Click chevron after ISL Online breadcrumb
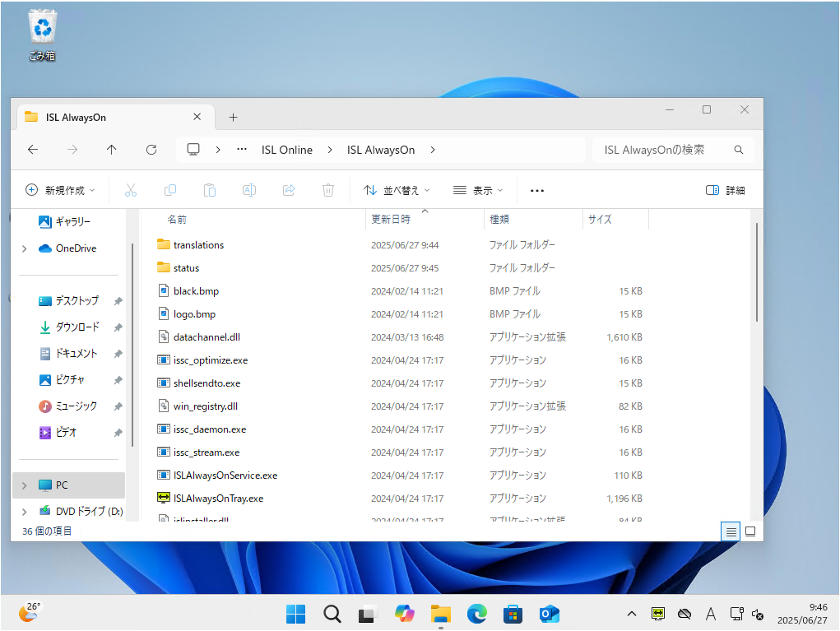 coord(329,150)
